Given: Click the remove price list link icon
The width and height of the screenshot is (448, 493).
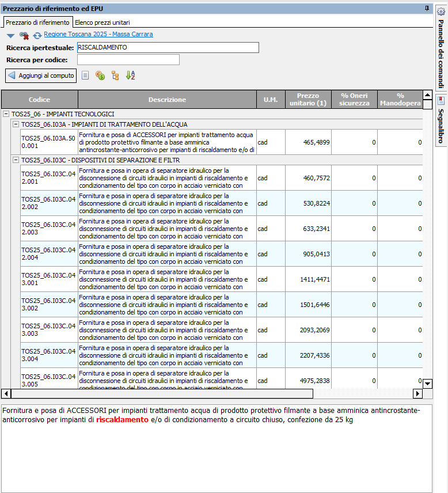Looking at the screenshot, I should pos(24,35).
